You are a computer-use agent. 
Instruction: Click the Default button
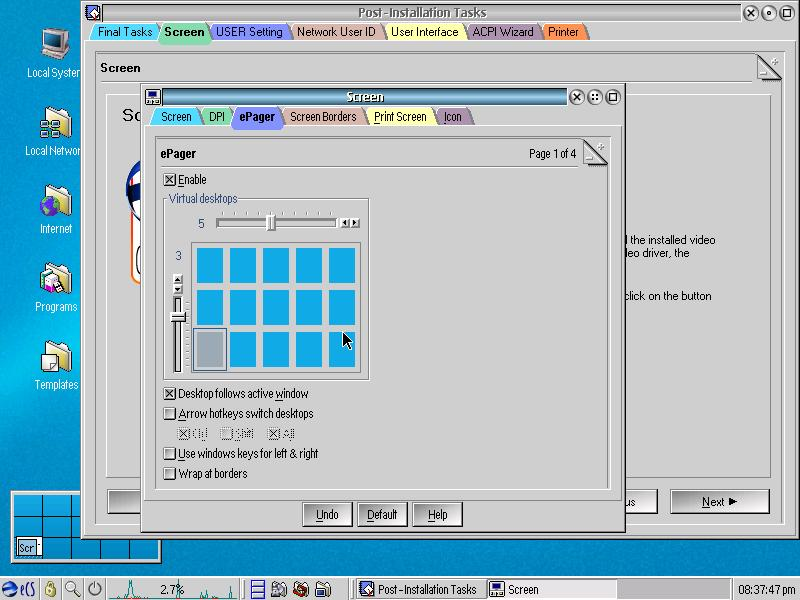click(382, 514)
